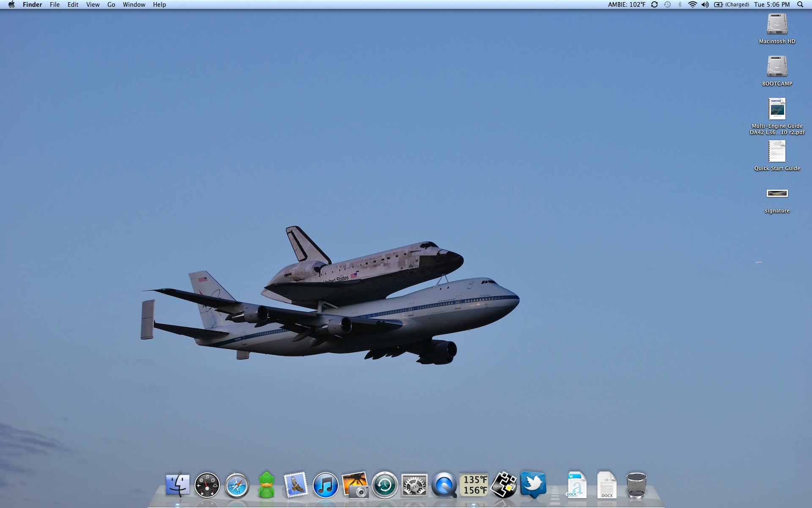Launch QuickTime Player from Dock
This screenshot has height=508, width=812.
444,485
